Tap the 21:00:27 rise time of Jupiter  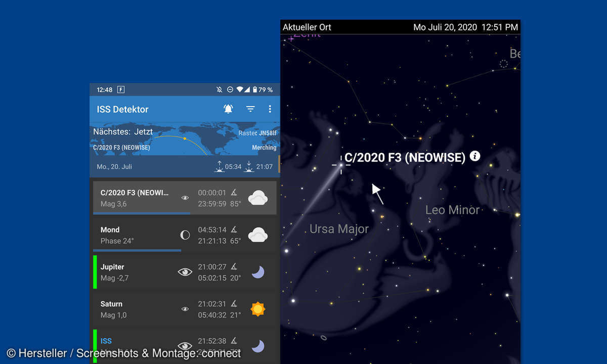click(x=212, y=266)
